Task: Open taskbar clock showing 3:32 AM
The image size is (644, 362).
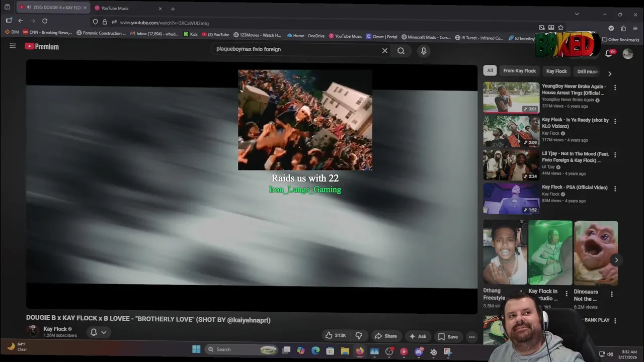Action: pyautogui.click(x=629, y=354)
